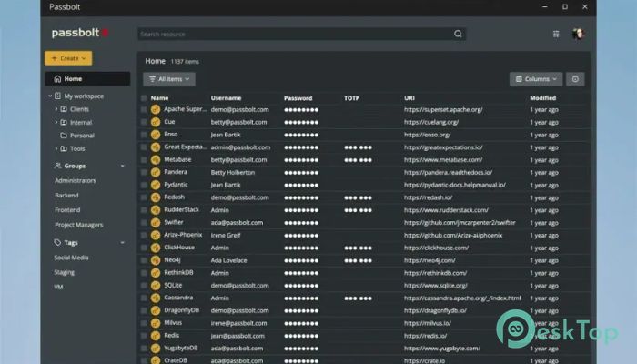The image size is (637, 364).
Task: Select the Backend group
Action: (66, 196)
